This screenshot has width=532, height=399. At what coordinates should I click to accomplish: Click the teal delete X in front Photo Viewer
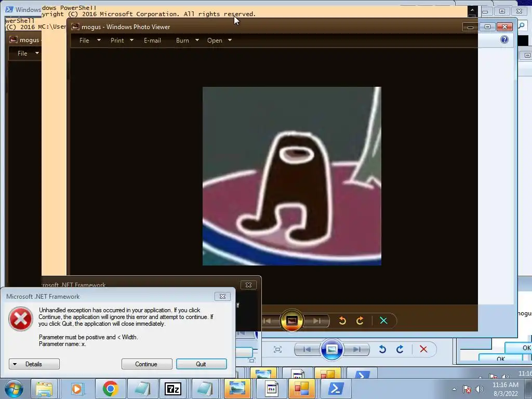pyautogui.click(x=383, y=321)
